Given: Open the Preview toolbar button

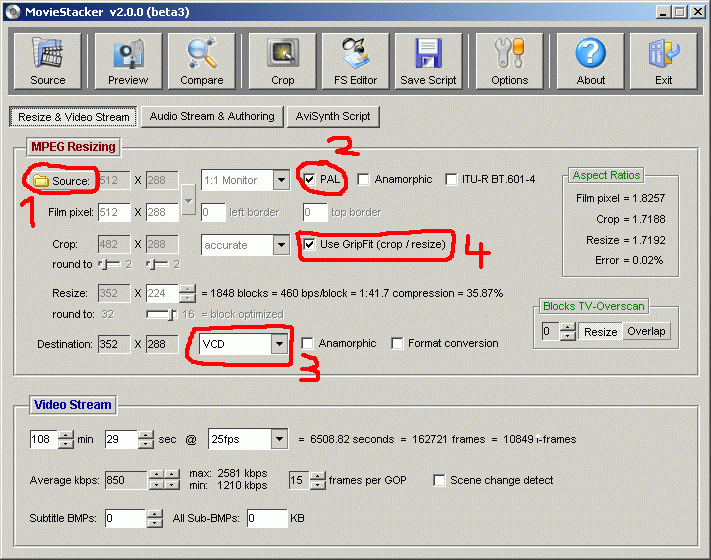Looking at the screenshot, I should pyautogui.click(x=128, y=61).
